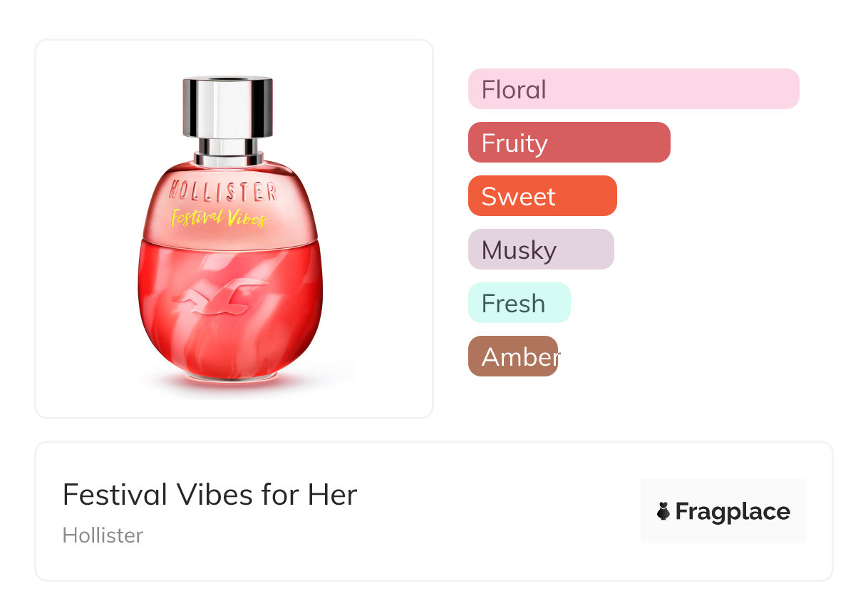Click the brown Amber accord bar
The image size is (868, 616).
coord(512,356)
